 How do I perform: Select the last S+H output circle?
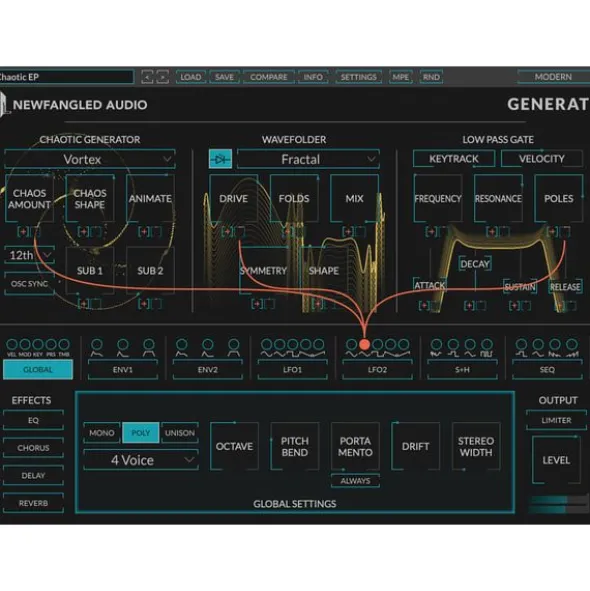point(487,344)
